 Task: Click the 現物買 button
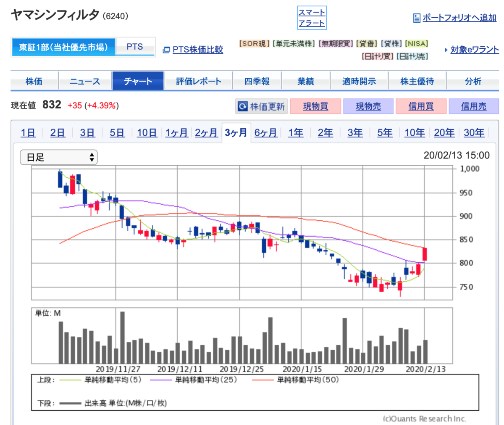click(315, 106)
